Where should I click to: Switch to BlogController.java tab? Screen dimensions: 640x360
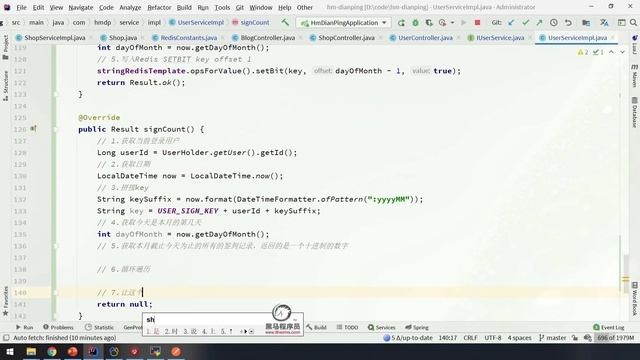pos(267,38)
